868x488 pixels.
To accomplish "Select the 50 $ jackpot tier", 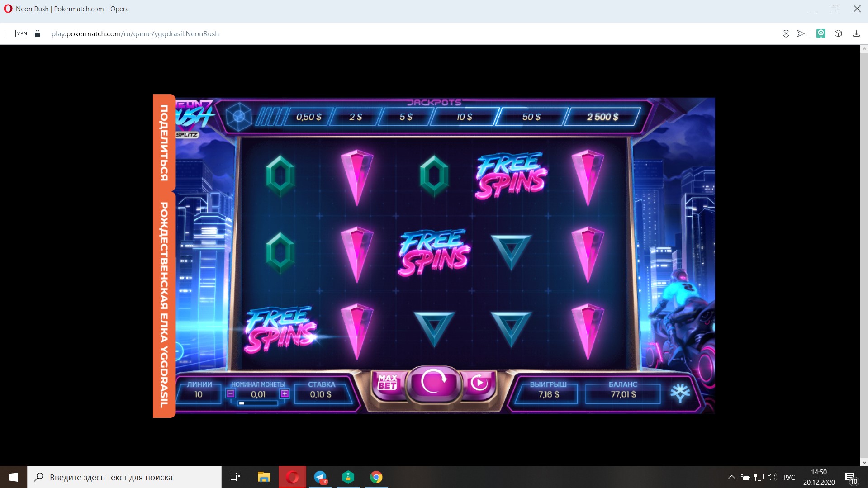I will point(531,117).
